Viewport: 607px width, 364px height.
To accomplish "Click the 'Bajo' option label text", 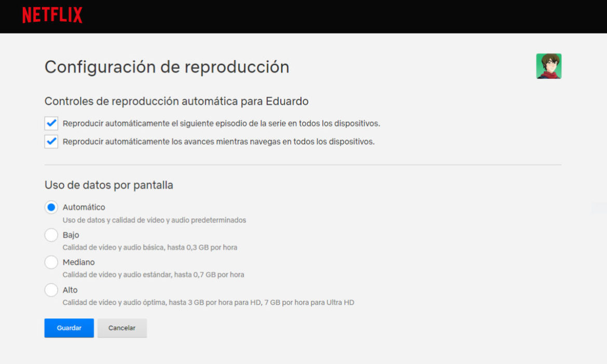I will 71,235.
